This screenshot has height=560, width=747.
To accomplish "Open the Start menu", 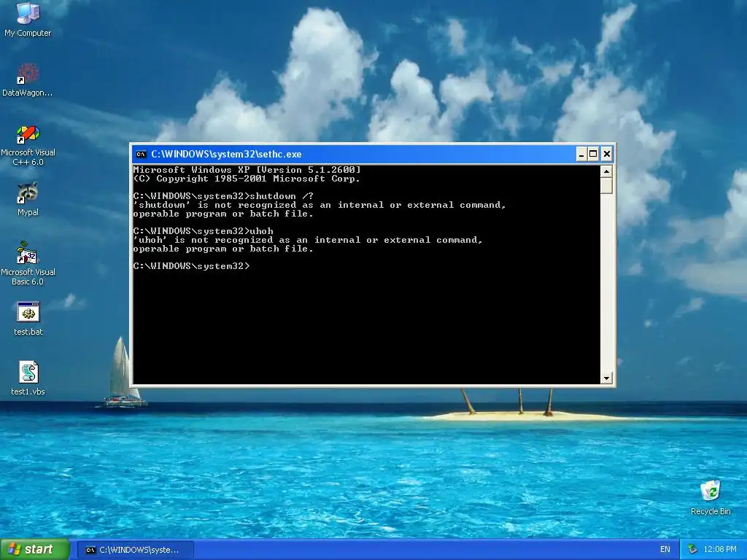I will (x=35, y=550).
